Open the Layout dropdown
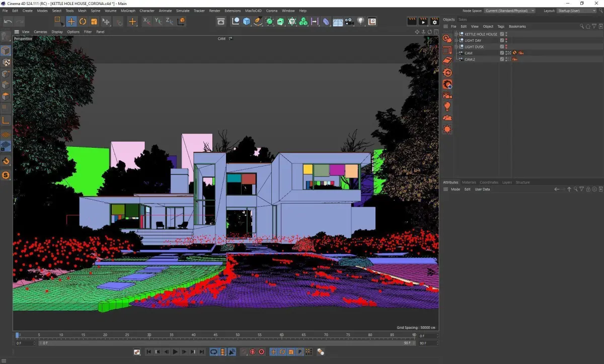Screen dimensions: 604x364 [x=577, y=11]
